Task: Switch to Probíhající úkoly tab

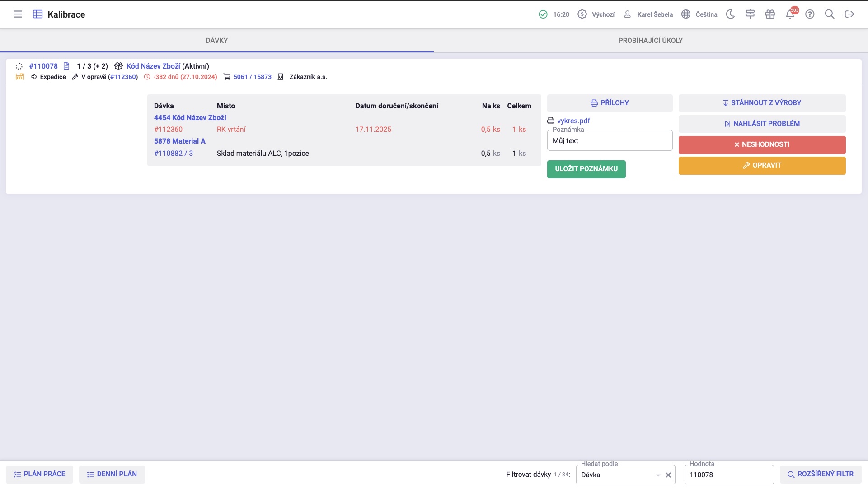Action: pos(650,41)
